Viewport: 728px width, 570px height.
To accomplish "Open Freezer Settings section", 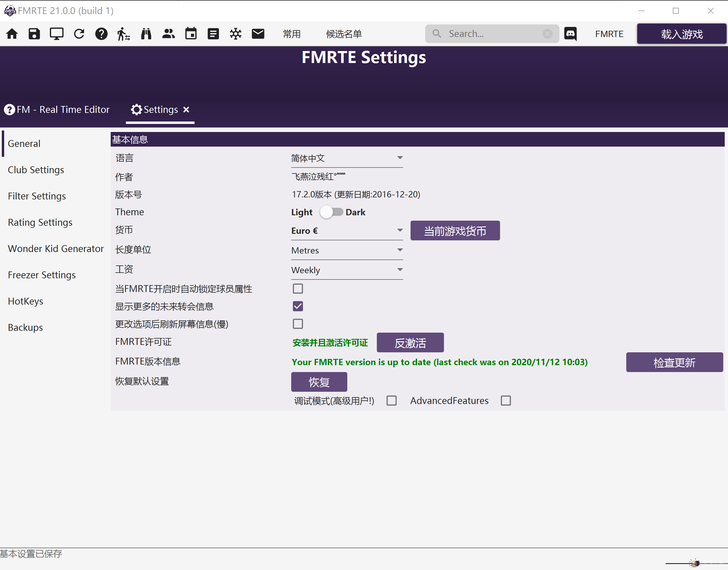I will click(42, 275).
